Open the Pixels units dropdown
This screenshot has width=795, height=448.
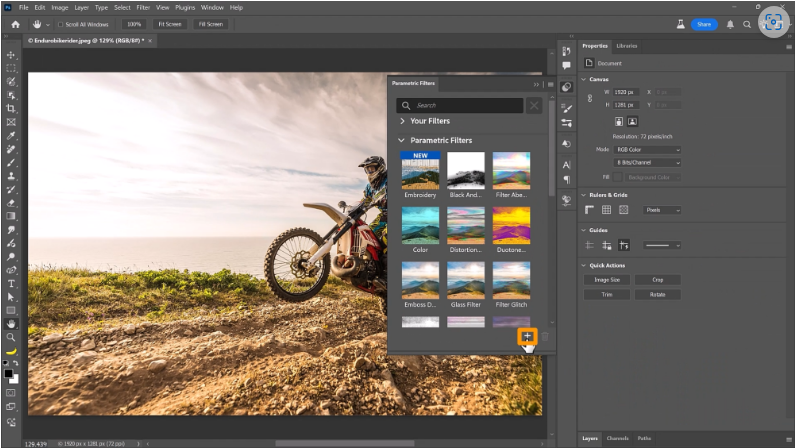click(x=662, y=210)
